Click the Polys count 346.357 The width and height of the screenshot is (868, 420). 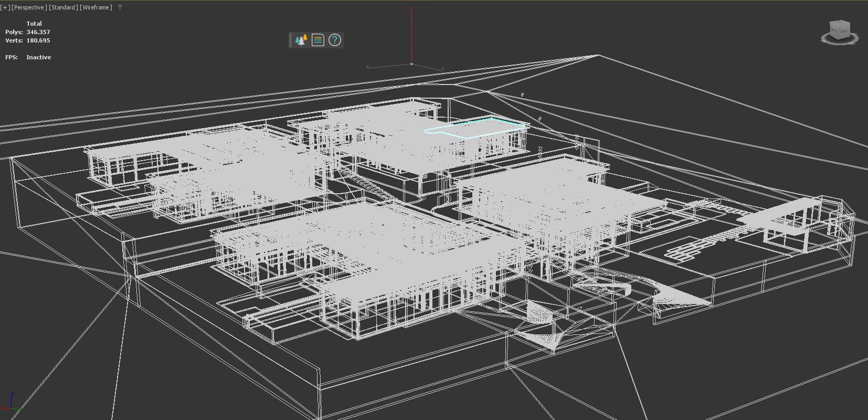(x=38, y=32)
